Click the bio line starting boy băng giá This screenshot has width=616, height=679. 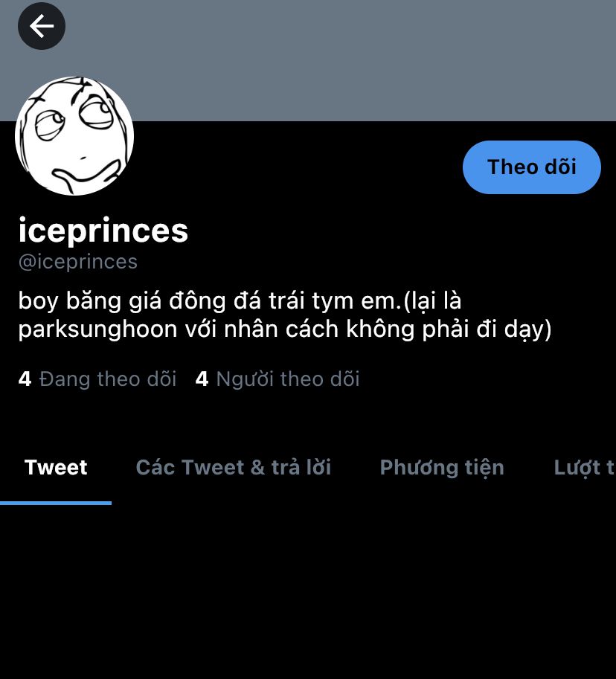240,301
